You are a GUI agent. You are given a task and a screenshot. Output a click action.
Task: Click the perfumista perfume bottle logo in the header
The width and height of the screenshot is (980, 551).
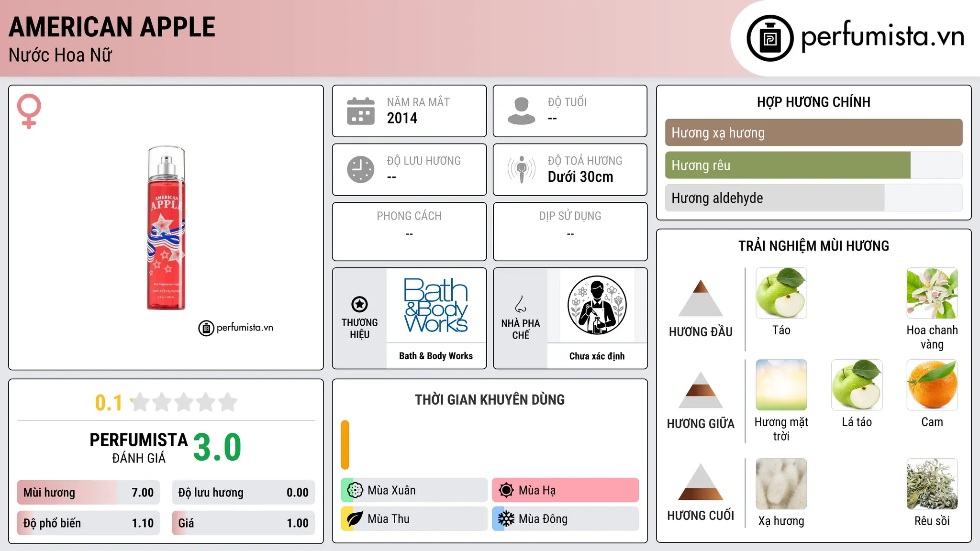click(770, 38)
